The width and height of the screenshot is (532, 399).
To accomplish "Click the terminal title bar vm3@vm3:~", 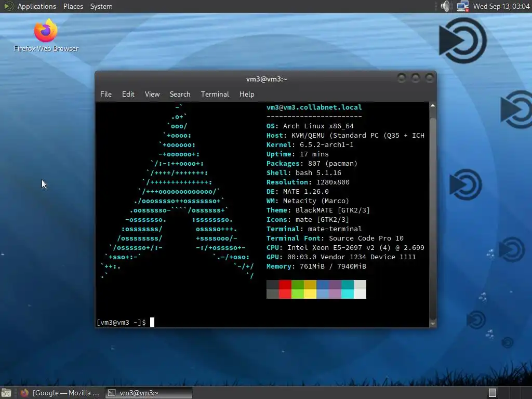I will coord(267,79).
